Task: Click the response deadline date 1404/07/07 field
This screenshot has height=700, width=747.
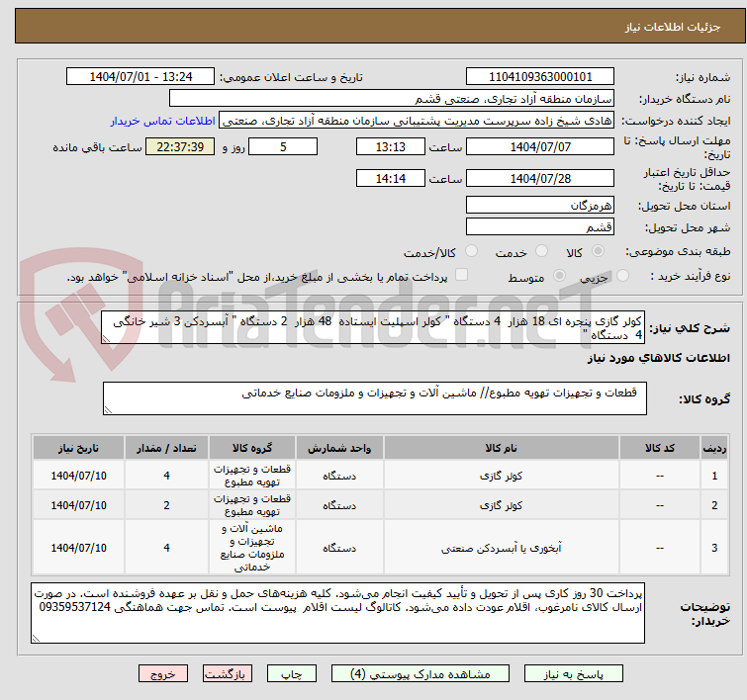Action: pyautogui.click(x=539, y=146)
